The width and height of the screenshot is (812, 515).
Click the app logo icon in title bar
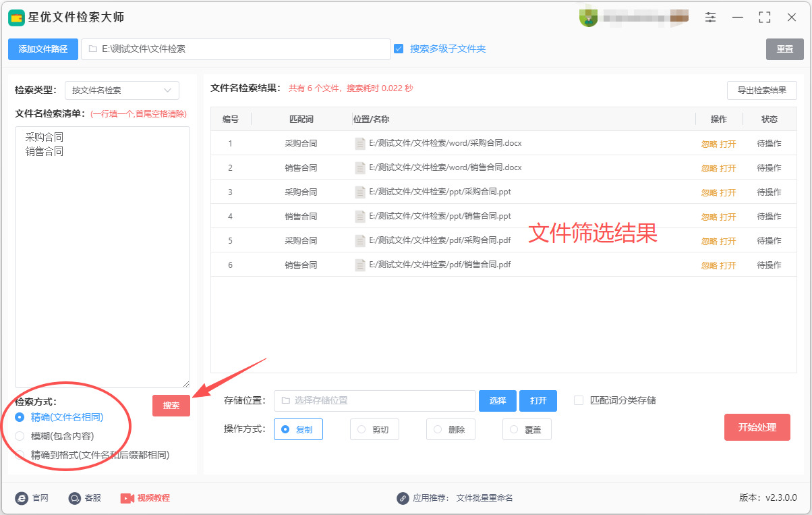(16, 18)
